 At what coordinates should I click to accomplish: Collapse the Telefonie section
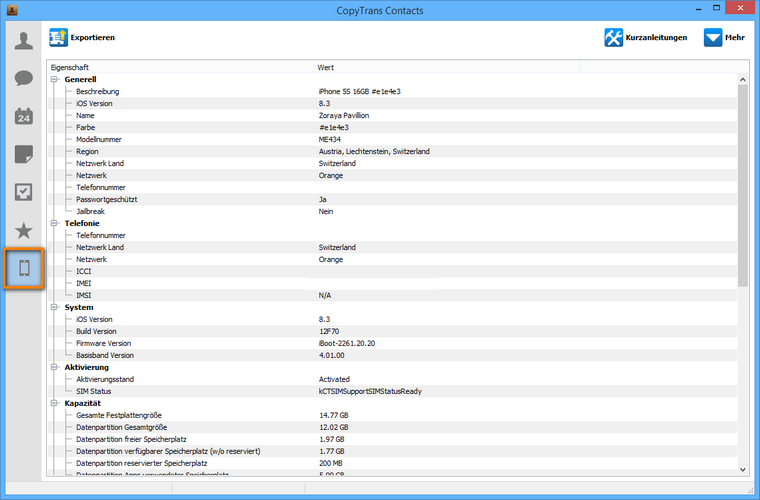pyautogui.click(x=54, y=223)
